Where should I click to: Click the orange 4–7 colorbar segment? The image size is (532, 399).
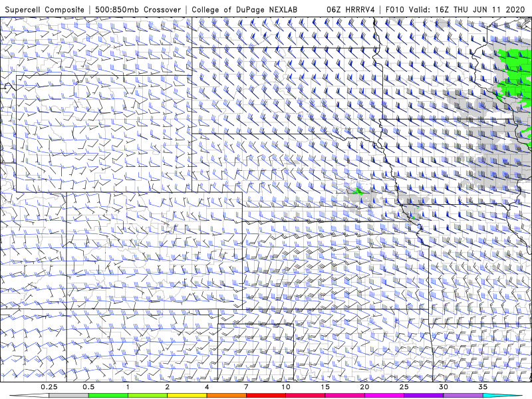coord(226,396)
